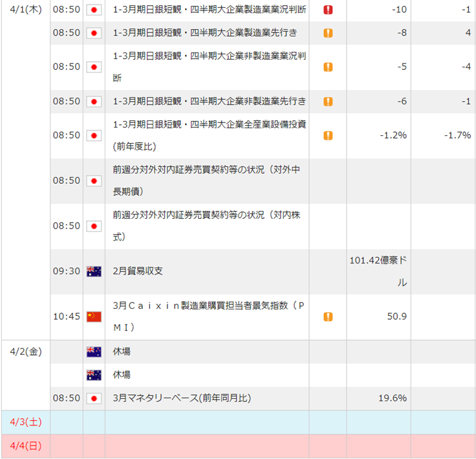476x459 pixels.
Task: Click the Australia flag beside 2月貿易収支
Action: click(x=94, y=271)
